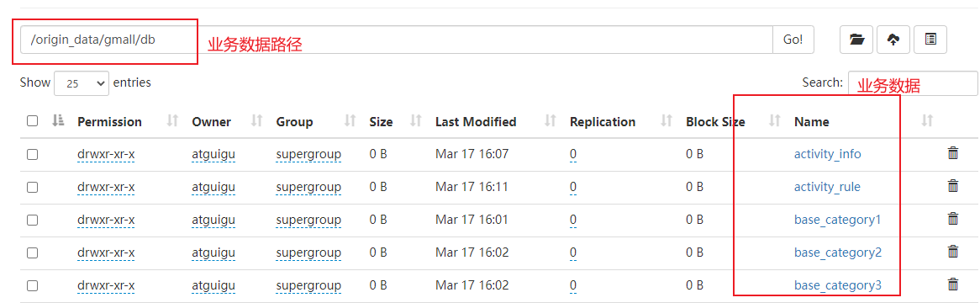This screenshot has height=303, width=980.
Task: Click owner atguigu in base_category1 row
Action: click(x=213, y=220)
